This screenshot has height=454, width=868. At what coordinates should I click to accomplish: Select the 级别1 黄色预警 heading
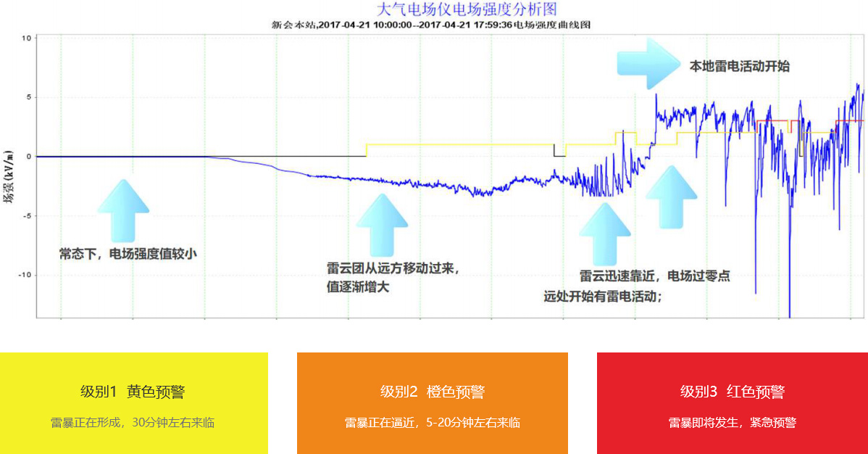(x=133, y=392)
